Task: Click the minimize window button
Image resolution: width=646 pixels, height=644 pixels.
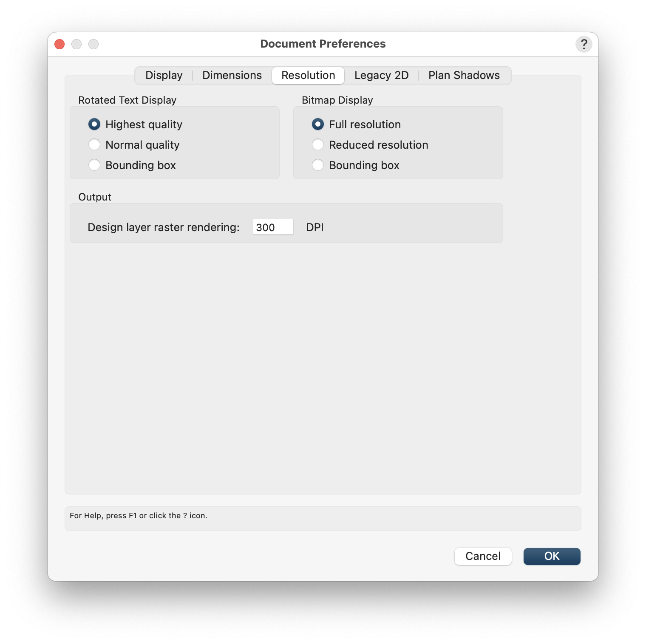Action: click(x=76, y=44)
